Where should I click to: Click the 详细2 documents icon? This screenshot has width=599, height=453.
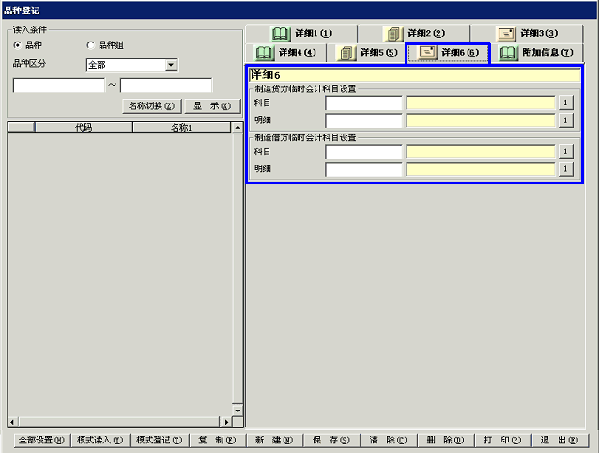(393, 34)
